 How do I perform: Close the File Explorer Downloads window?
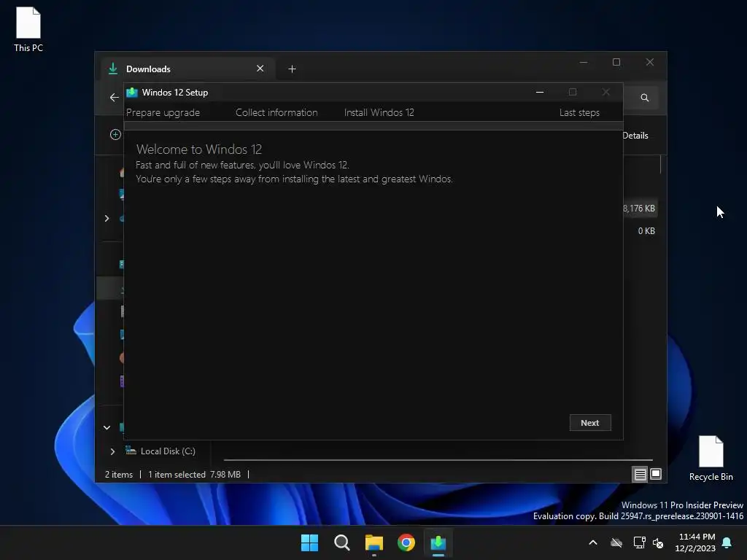pos(650,63)
